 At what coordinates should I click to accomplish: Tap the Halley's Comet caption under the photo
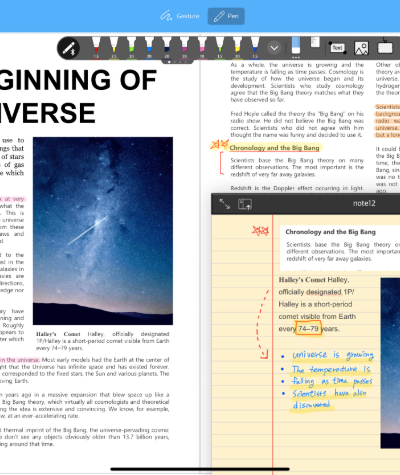tap(103, 341)
